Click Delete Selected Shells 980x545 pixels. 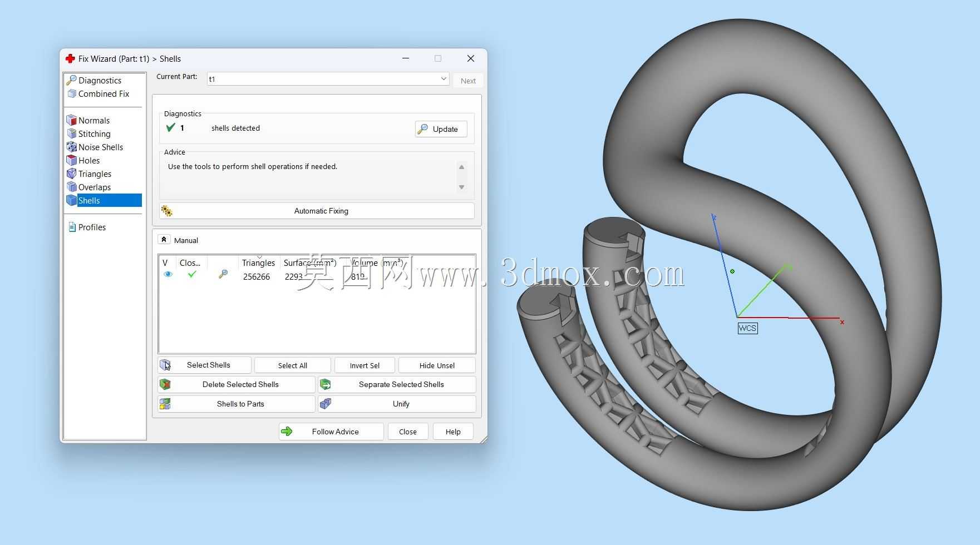237,384
